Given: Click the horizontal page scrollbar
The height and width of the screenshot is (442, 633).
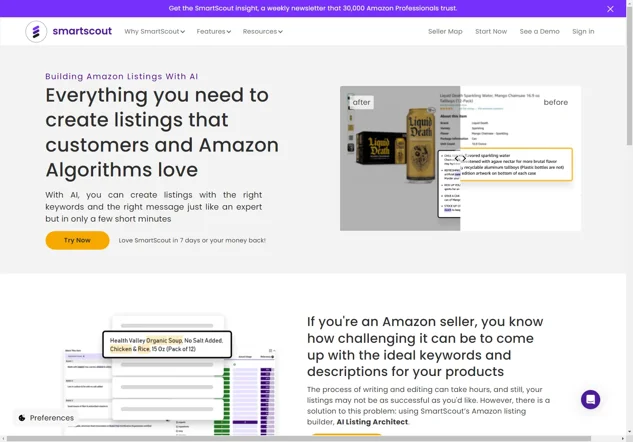Looking at the screenshot, I should pyautogui.click(x=299, y=438).
